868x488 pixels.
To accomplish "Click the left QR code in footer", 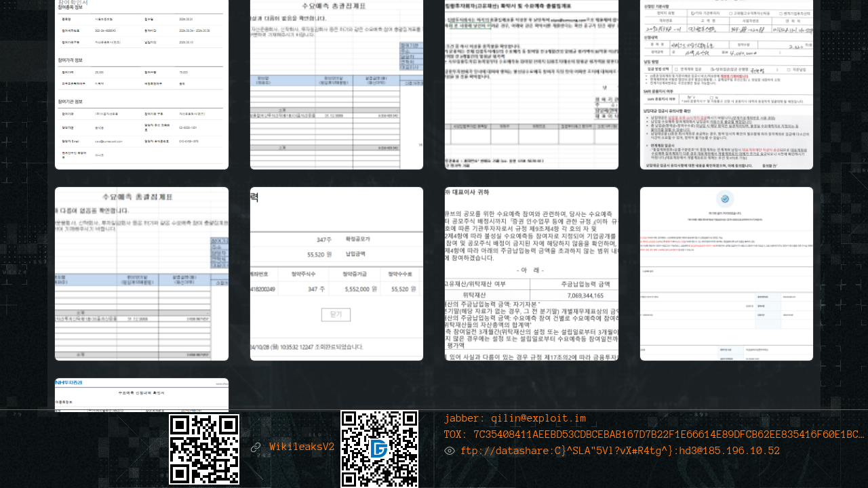I will 204,449.
